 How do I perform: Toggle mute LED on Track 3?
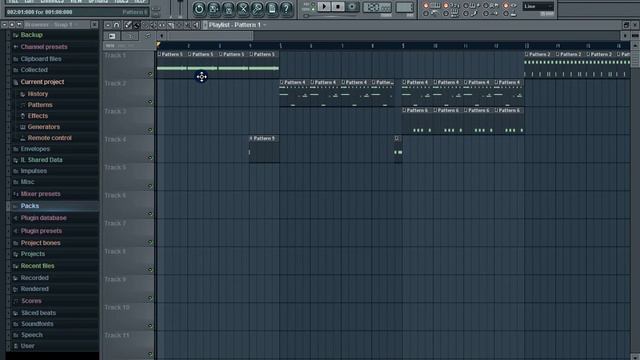click(x=150, y=130)
